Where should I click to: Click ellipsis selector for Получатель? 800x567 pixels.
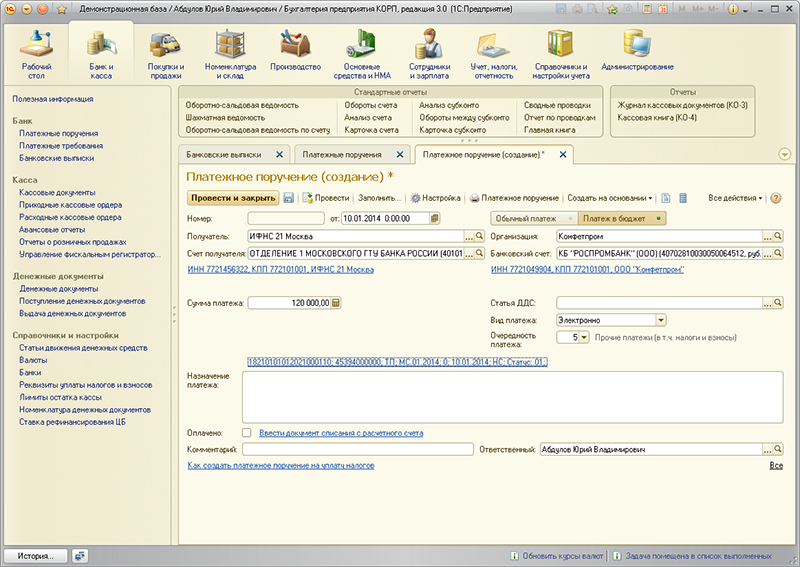coord(469,236)
